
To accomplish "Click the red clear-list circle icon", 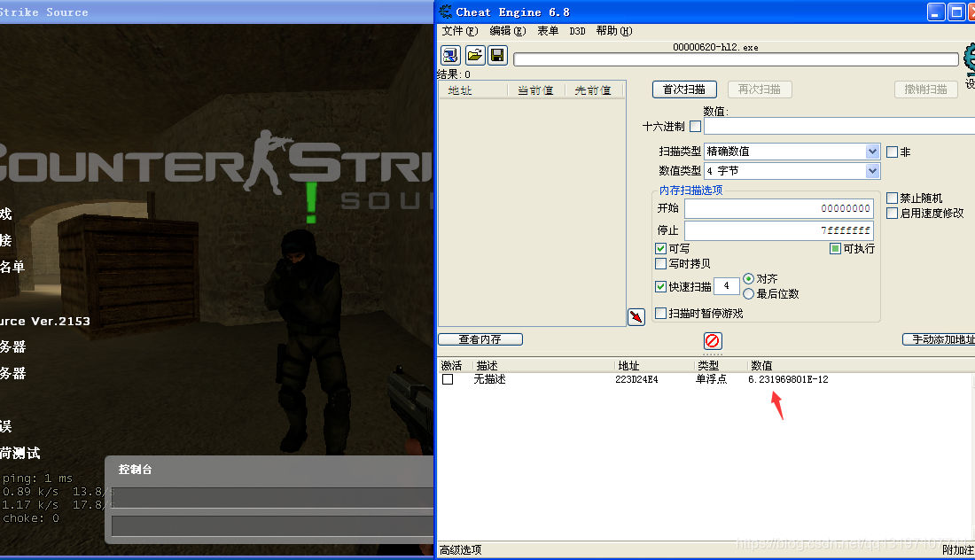I will pos(713,340).
